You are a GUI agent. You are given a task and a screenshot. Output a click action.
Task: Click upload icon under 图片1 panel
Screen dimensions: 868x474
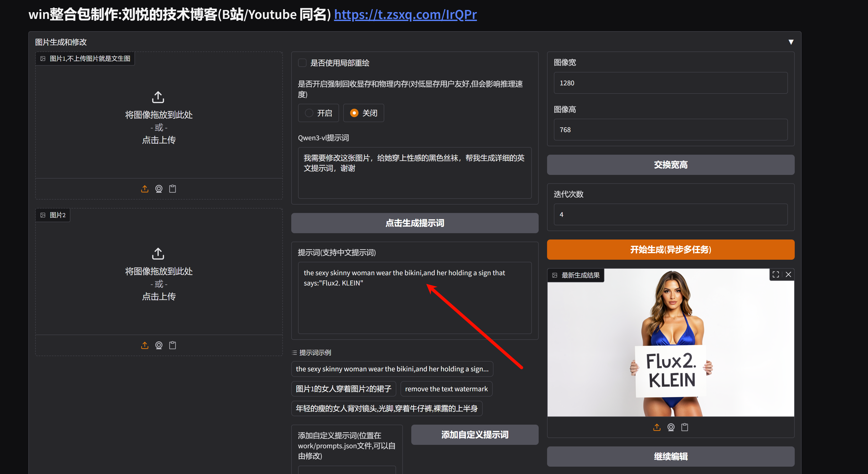(144, 189)
